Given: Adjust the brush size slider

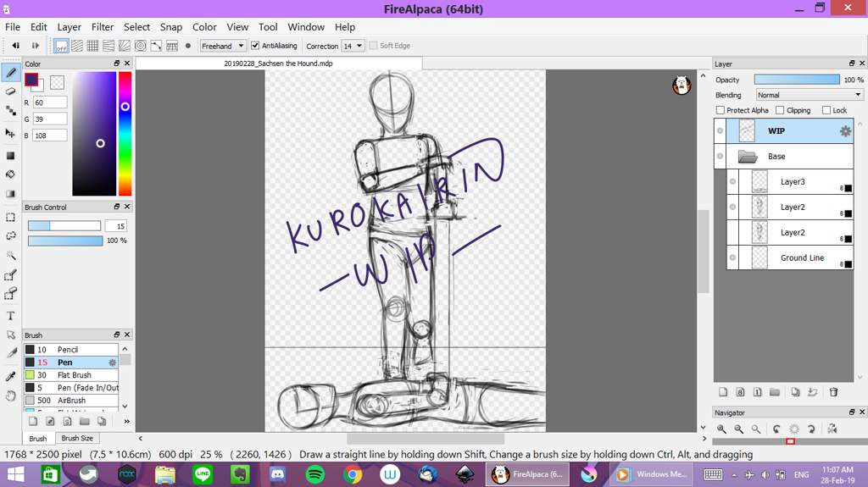Looking at the screenshot, I should (x=64, y=226).
